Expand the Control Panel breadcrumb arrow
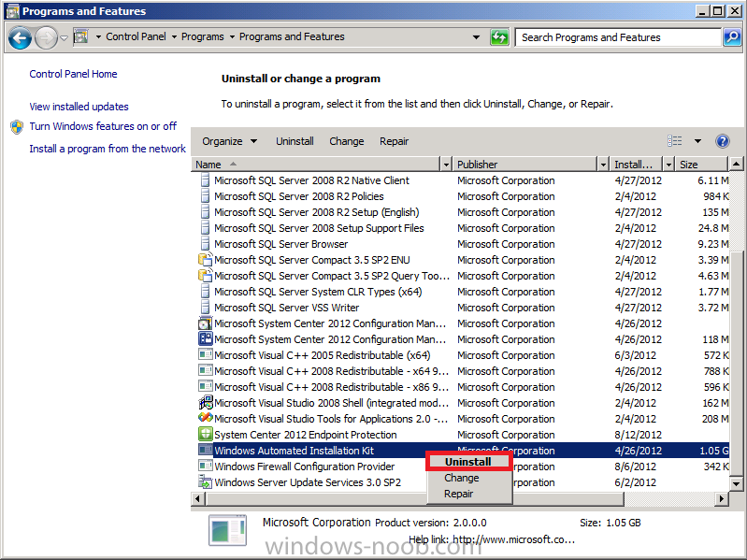Screen dimensions: 747x560 [174, 36]
